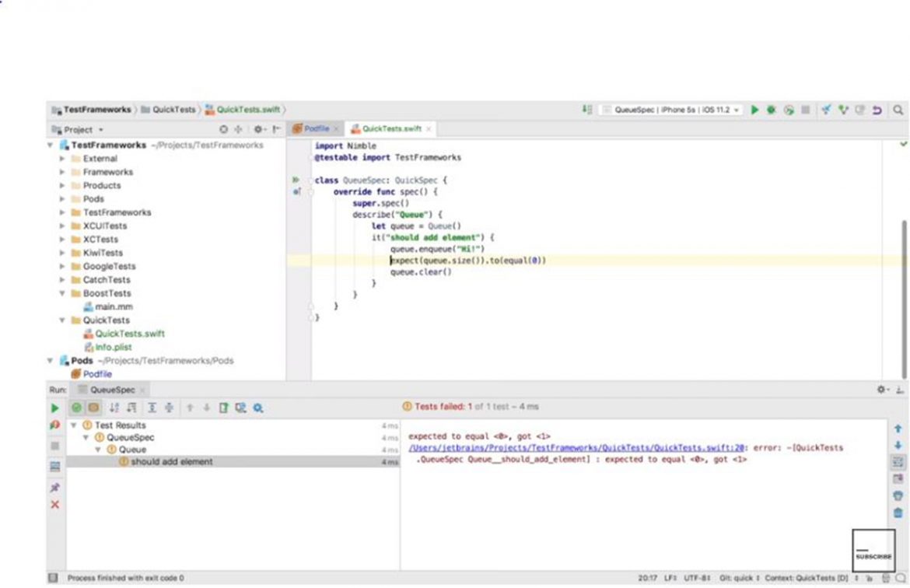The image size is (910, 588).
Task: Run the QueueSpec test configuration
Action: (754, 110)
